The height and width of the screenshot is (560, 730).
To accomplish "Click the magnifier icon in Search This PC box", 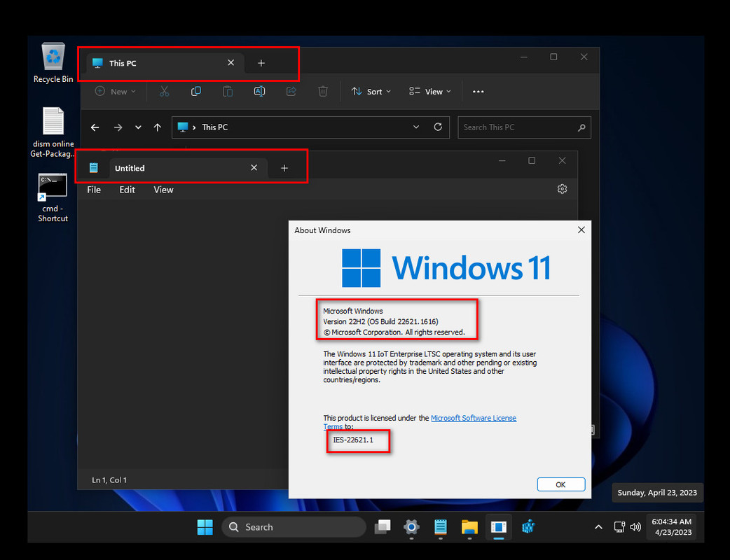I will [581, 127].
